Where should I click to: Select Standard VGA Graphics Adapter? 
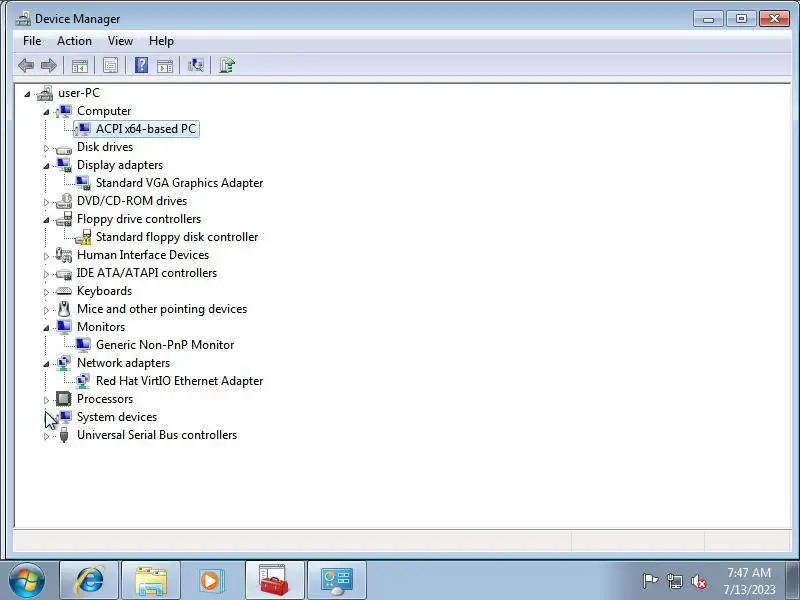point(180,183)
